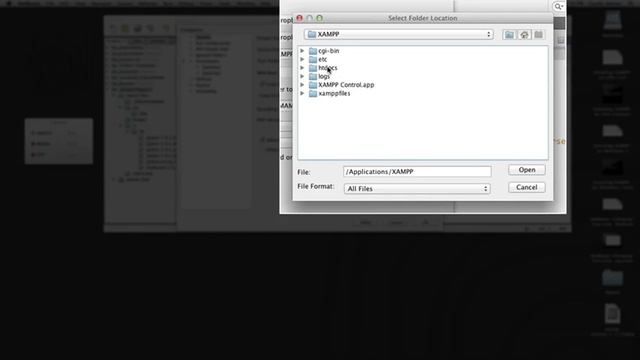The height and width of the screenshot is (360, 640).
Task: Expand the etc folder
Action: tap(302, 59)
